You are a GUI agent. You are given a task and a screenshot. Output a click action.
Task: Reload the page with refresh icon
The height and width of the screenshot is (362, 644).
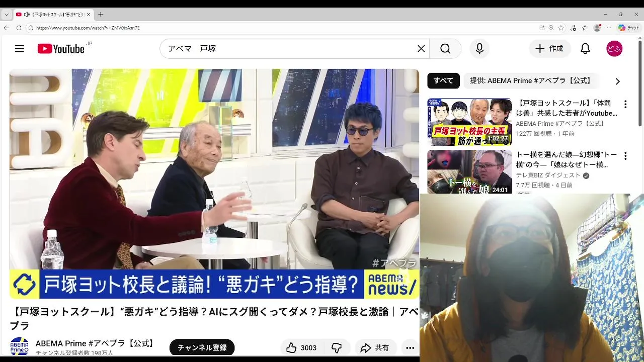pos(19,28)
